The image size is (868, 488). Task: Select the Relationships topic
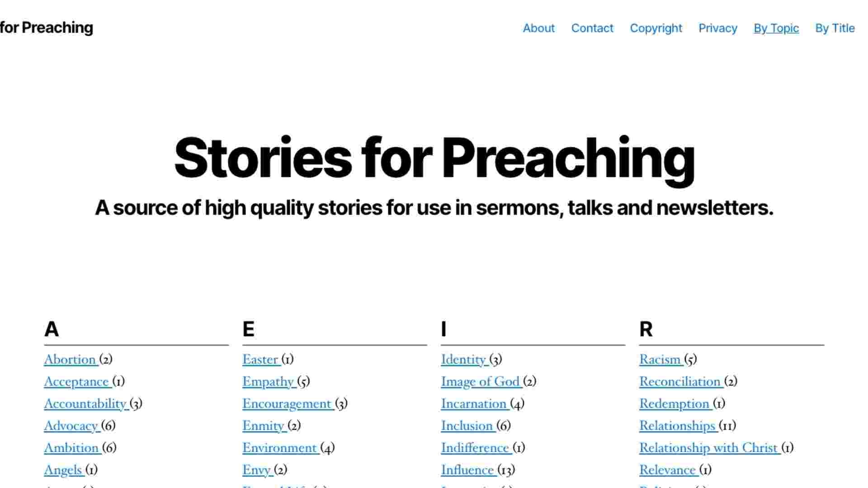(x=677, y=426)
